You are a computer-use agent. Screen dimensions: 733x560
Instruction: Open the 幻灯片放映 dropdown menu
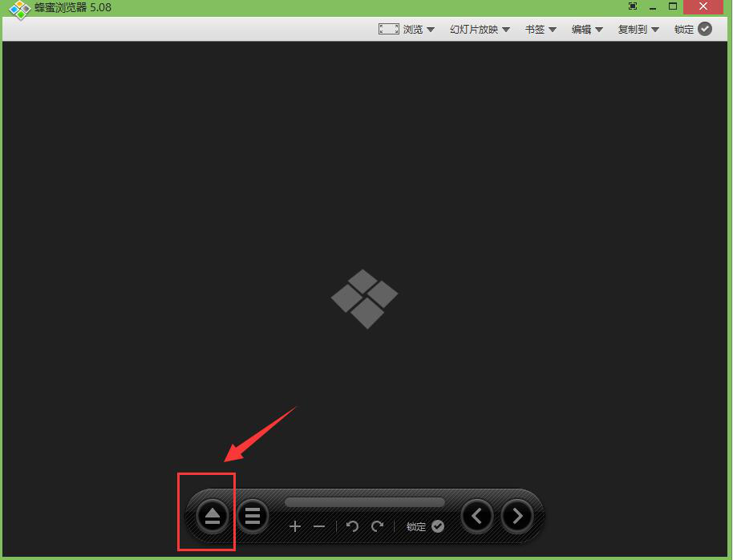(x=480, y=30)
